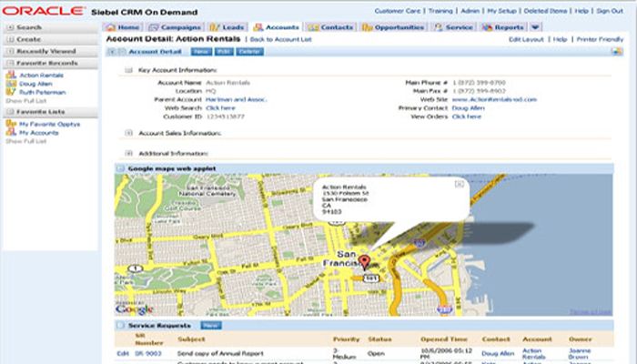Open the Home tab
Screen dimensions: 637x364
click(123, 27)
